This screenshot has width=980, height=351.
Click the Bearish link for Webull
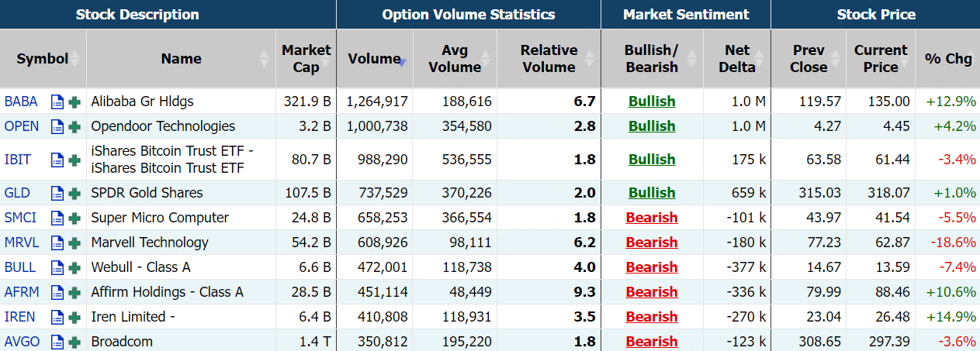click(x=652, y=267)
